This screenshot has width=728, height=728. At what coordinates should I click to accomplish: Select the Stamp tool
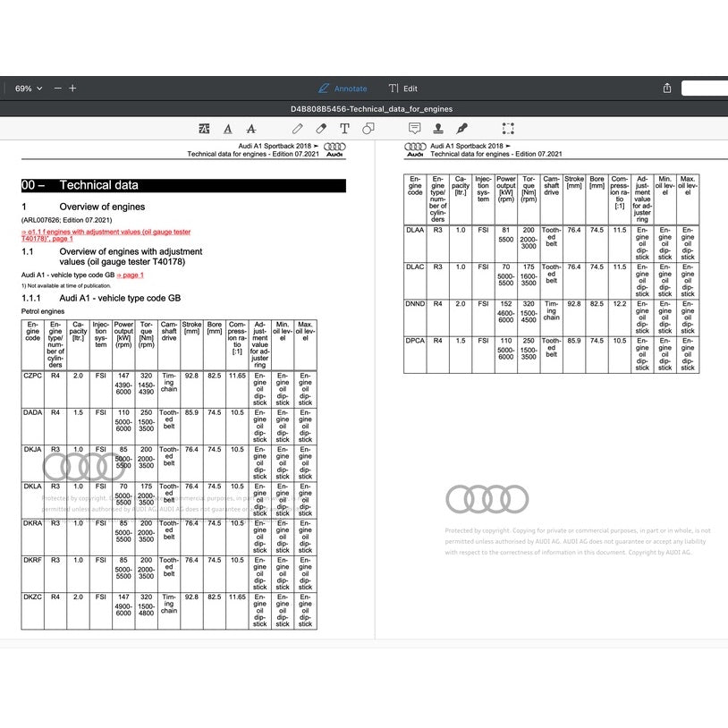(437, 128)
